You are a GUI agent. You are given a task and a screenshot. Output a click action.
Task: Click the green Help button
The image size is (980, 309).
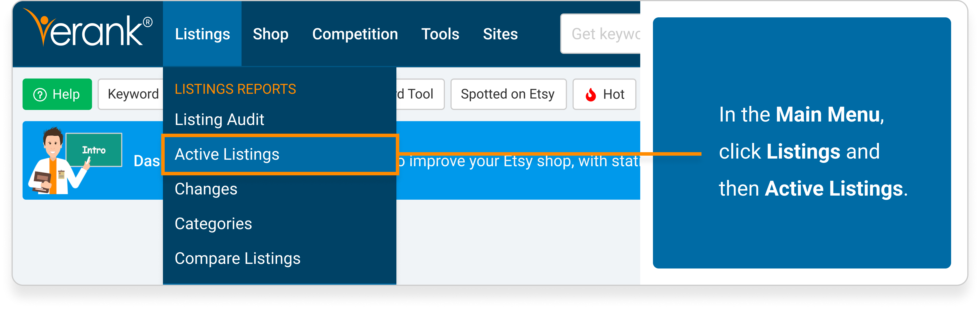click(x=57, y=94)
